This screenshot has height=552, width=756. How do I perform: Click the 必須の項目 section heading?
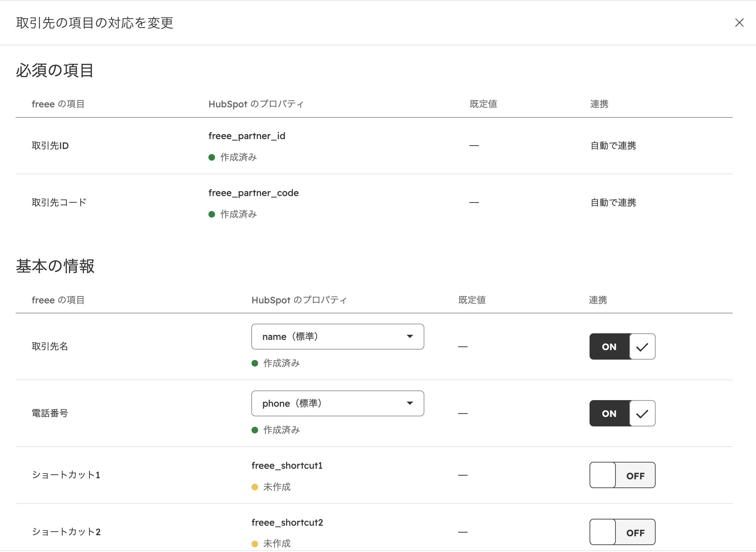pyautogui.click(x=55, y=70)
